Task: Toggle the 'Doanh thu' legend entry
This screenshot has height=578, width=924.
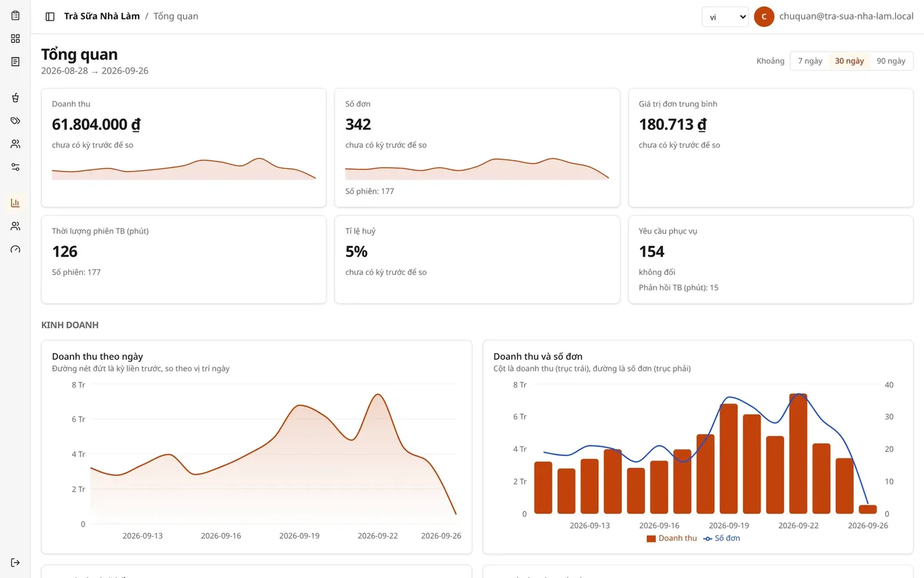Action: point(671,538)
